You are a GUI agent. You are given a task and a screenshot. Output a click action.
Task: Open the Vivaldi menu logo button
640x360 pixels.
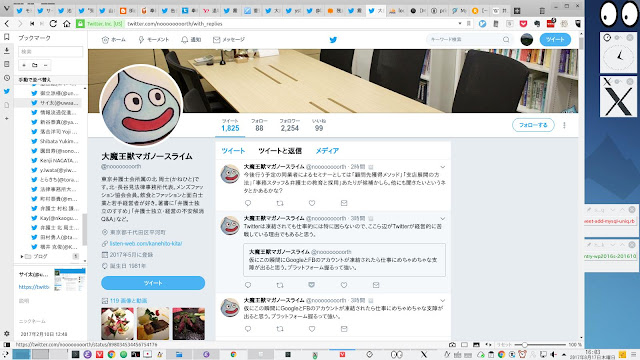pyautogui.click(x=6, y=8)
